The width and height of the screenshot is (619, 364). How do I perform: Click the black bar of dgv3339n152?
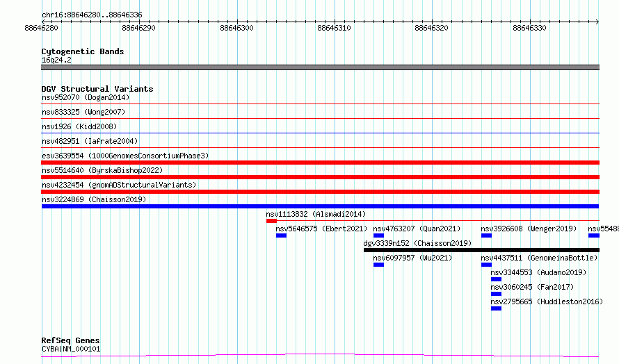click(481, 250)
